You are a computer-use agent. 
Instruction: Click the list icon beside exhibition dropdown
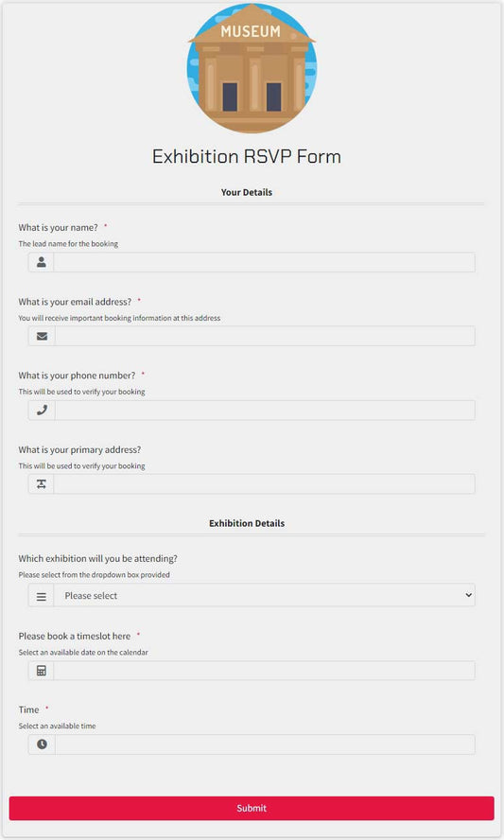pos(42,596)
